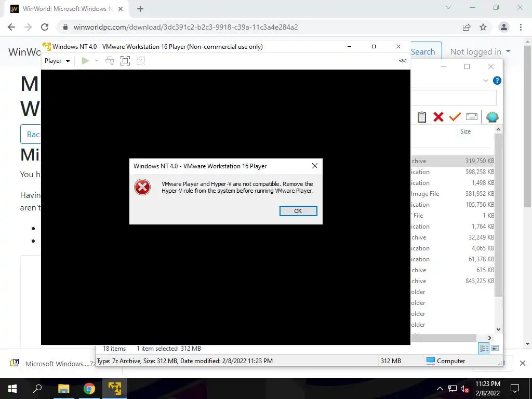Go back in Chrome browser
This screenshot has width=532, height=399.
click(11, 27)
